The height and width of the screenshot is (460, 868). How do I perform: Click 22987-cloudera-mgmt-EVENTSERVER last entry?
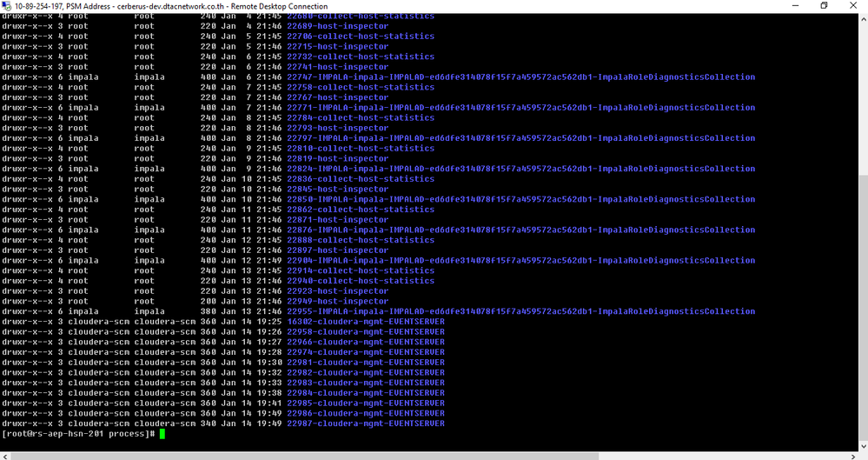(365, 423)
